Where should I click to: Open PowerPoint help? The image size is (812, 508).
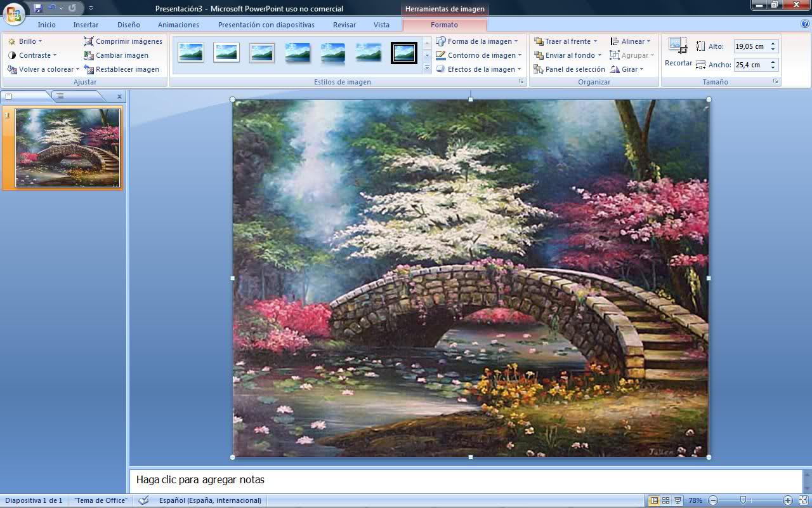point(805,24)
